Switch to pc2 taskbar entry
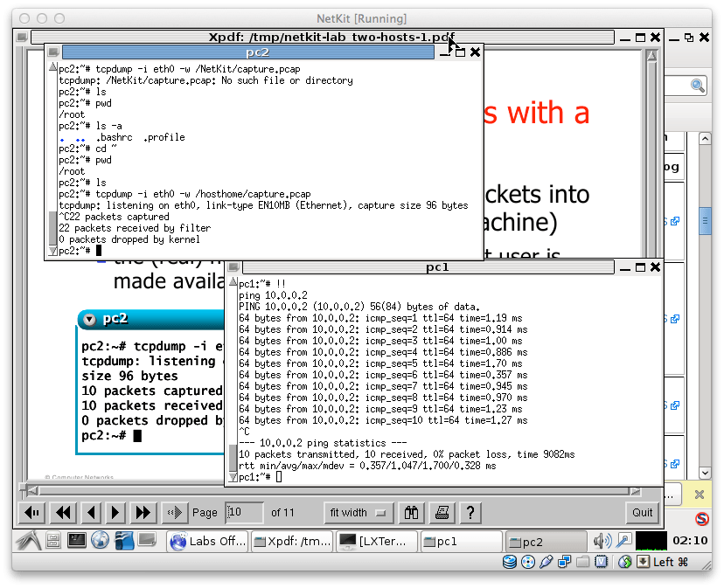Screen dimensions: 724x588 click(546, 542)
